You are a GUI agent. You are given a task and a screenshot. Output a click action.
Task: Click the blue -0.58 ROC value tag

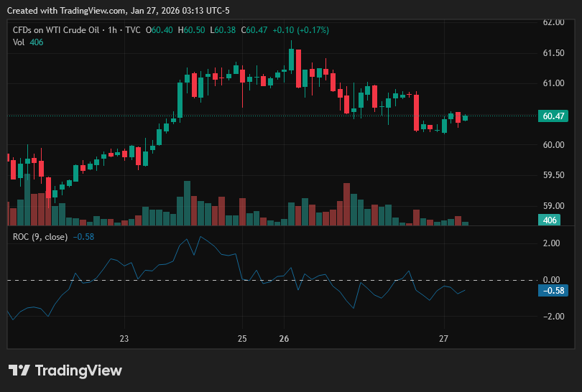pos(553,290)
